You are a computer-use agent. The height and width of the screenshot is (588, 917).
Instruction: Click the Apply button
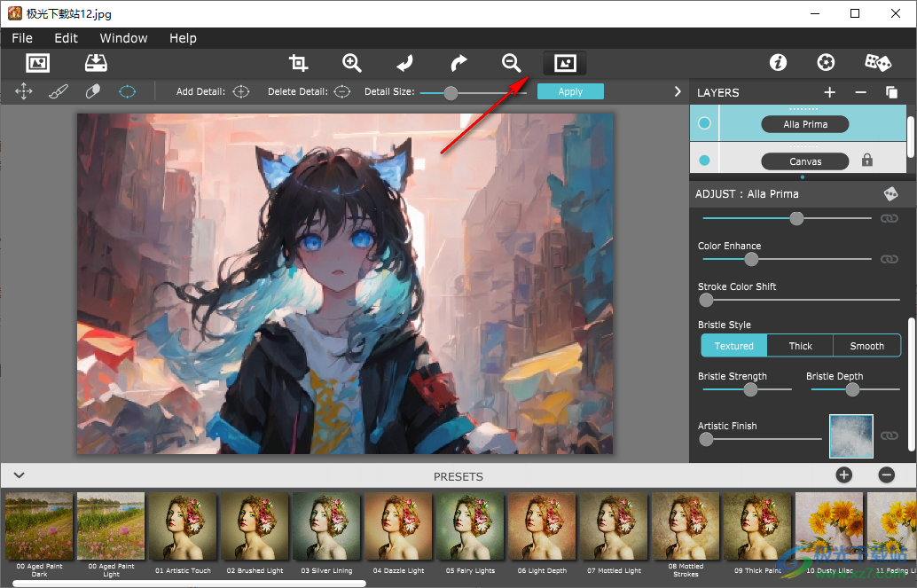[570, 90]
